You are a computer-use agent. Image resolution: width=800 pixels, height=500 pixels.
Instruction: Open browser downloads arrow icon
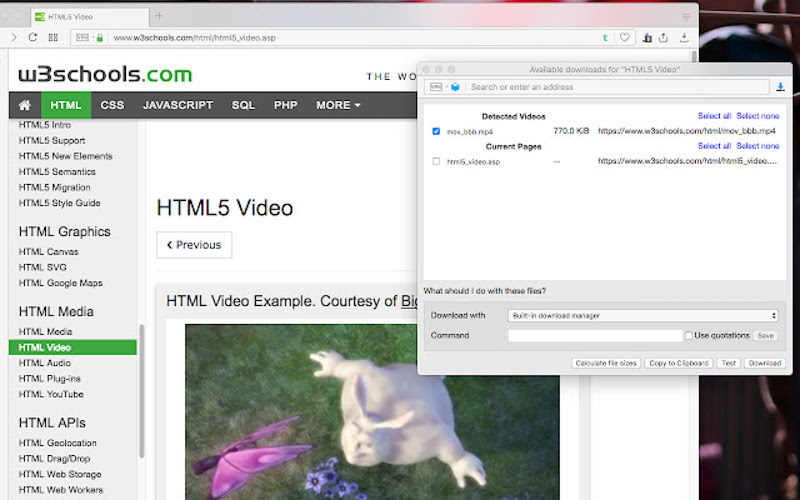point(684,37)
